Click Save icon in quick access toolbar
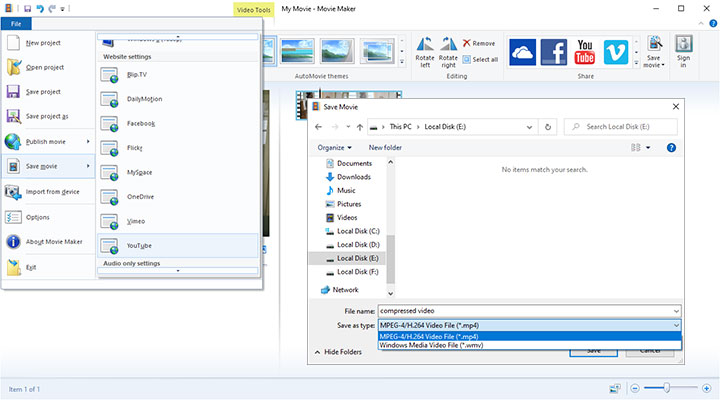 coord(28,9)
